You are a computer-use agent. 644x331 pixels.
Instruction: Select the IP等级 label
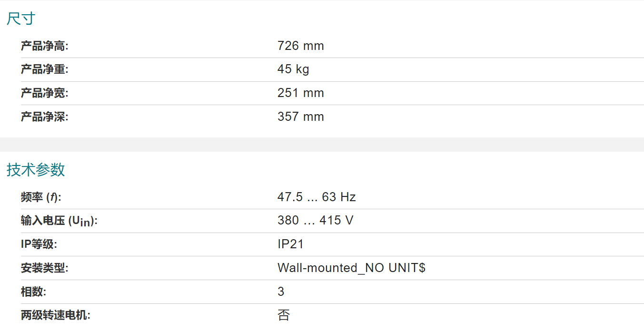coord(39,244)
